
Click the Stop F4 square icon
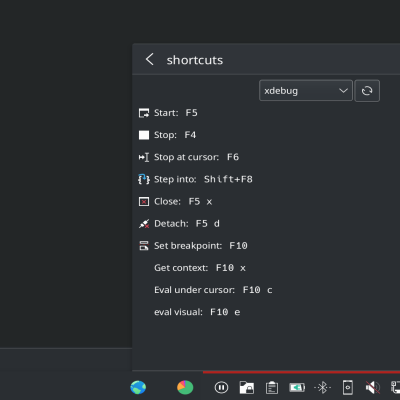point(144,135)
